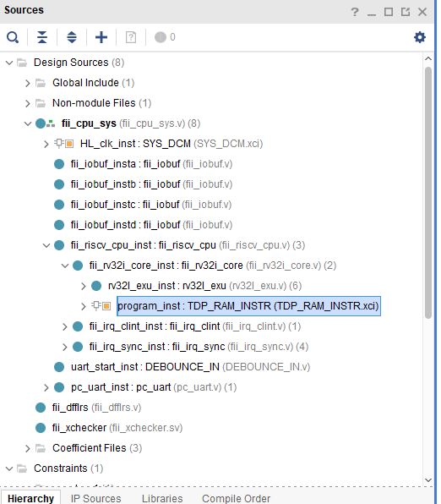Click the missing-sources question mark toolbar icon
This screenshot has height=504, width=441.
(x=131, y=37)
